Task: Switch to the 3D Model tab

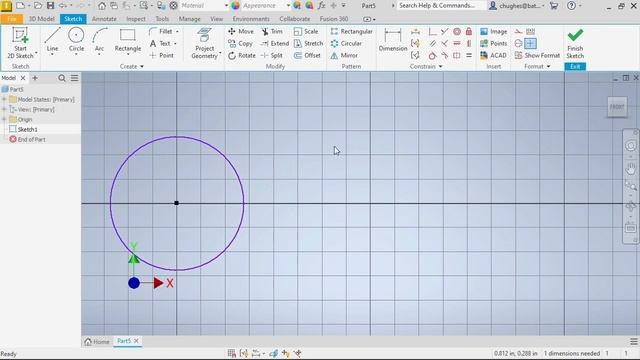Action: coord(42,19)
